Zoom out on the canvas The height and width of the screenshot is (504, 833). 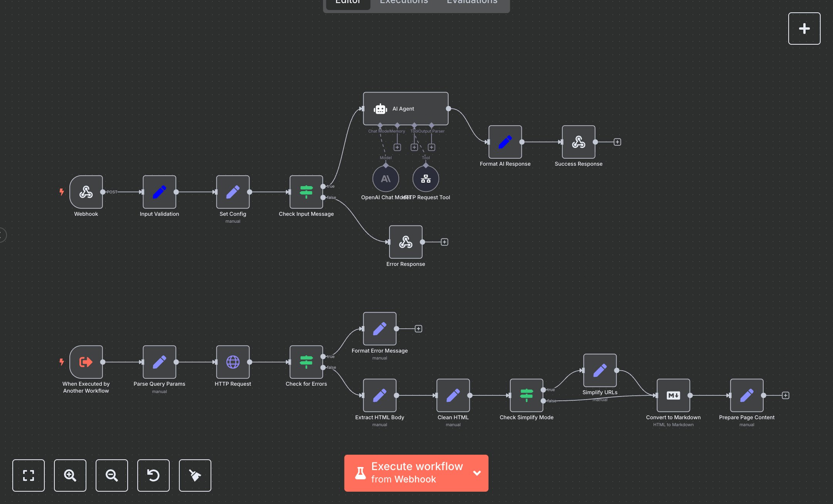(x=112, y=475)
